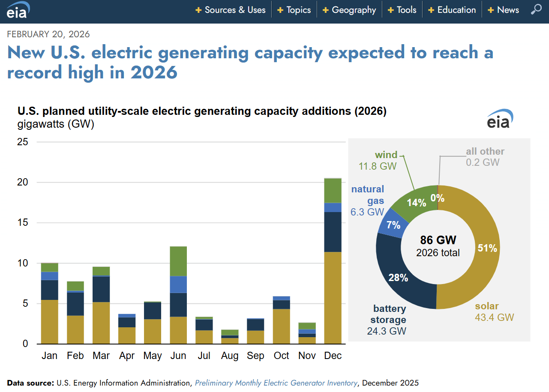This screenshot has height=392, width=549.
Task: Click the "2026 total" label
Action: pos(438,253)
